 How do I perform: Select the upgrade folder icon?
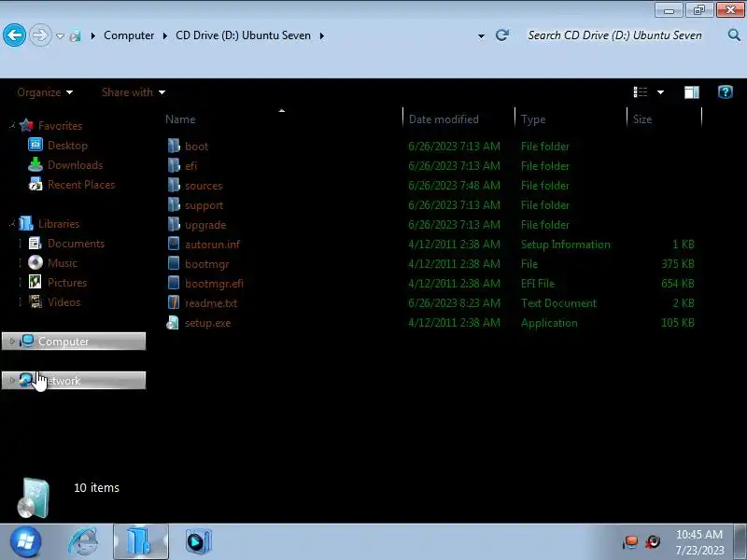click(x=174, y=224)
